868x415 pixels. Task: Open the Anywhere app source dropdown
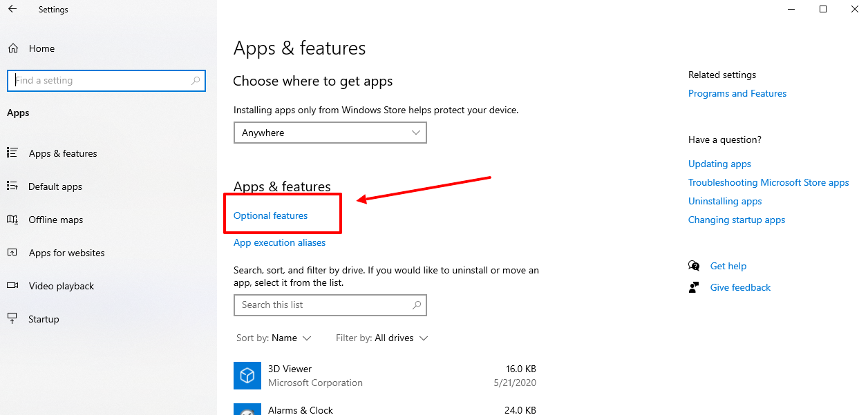[330, 132]
